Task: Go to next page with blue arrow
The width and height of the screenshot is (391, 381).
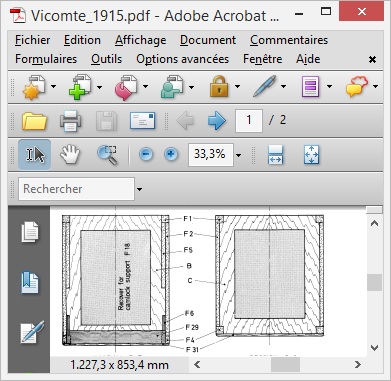Action: point(217,120)
